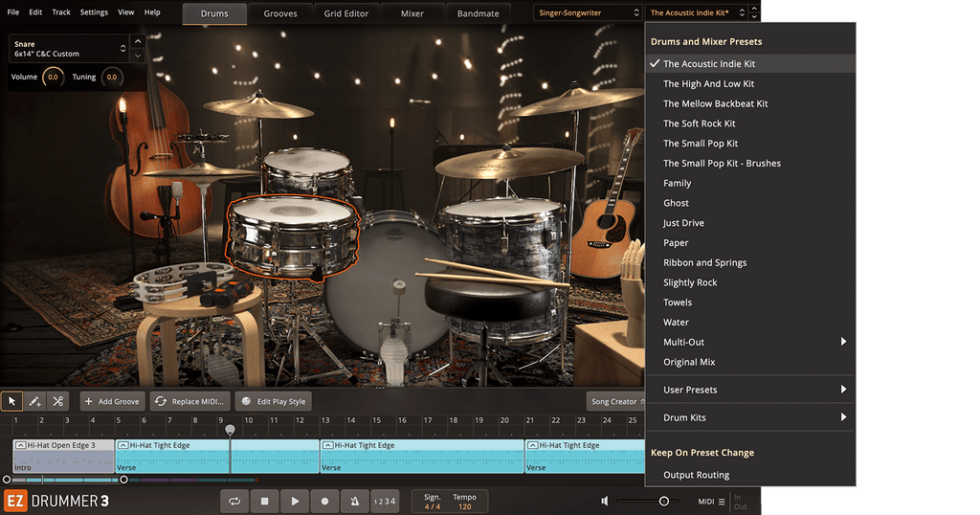Viewport: 980px width, 515px height.
Task: Collapse the first Hi-Hat Tight Edge verse block
Action: coord(123,445)
